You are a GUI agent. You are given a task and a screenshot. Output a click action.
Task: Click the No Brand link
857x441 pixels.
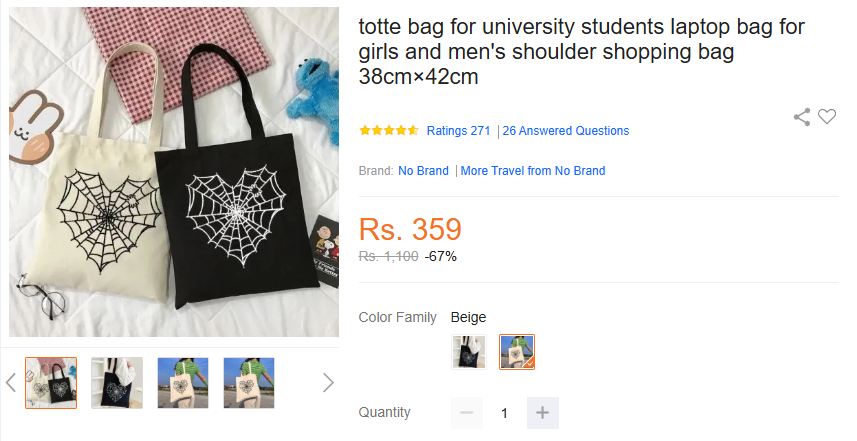(423, 171)
